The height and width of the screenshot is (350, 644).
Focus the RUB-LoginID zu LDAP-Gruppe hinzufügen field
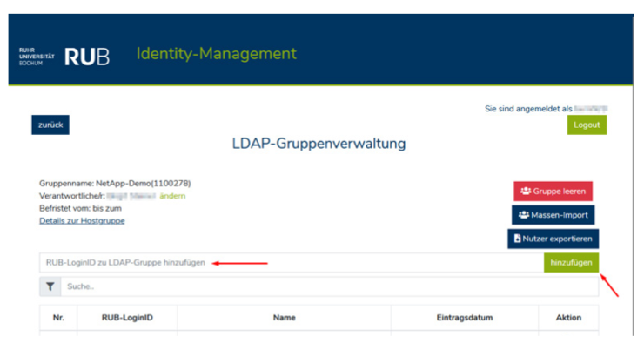(292, 263)
